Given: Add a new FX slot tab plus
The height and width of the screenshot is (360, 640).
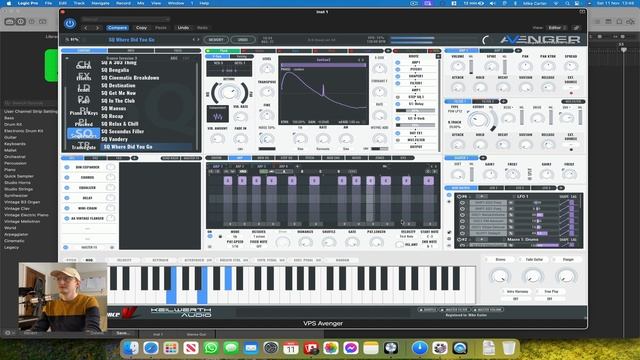Looking at the screenshot, I should coord(134,158).
